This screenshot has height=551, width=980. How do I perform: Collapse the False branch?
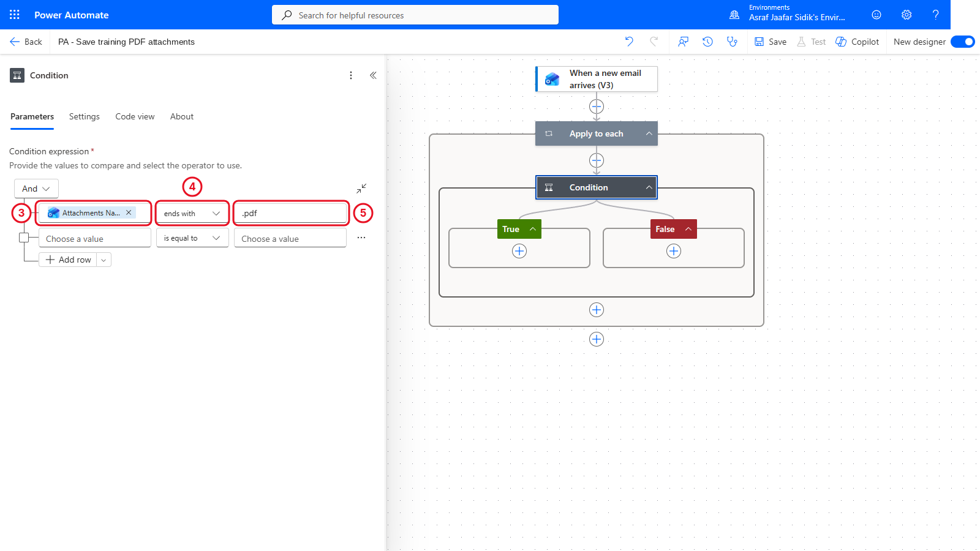click(688, 229)
